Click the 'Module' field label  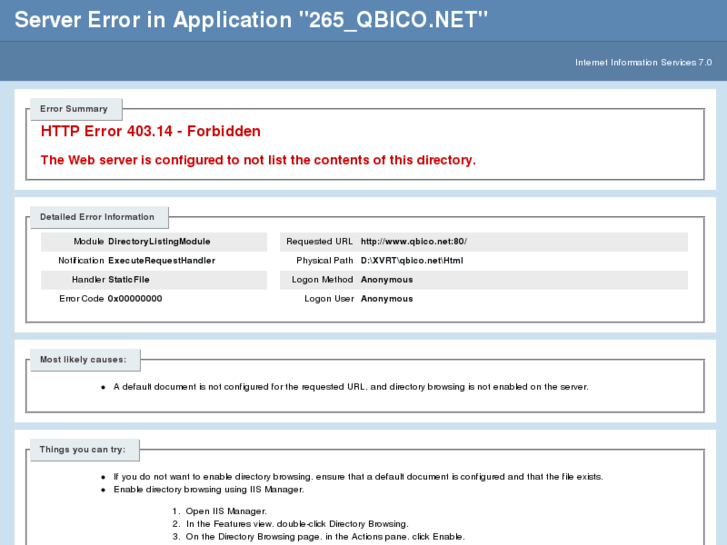coord(89,242)
